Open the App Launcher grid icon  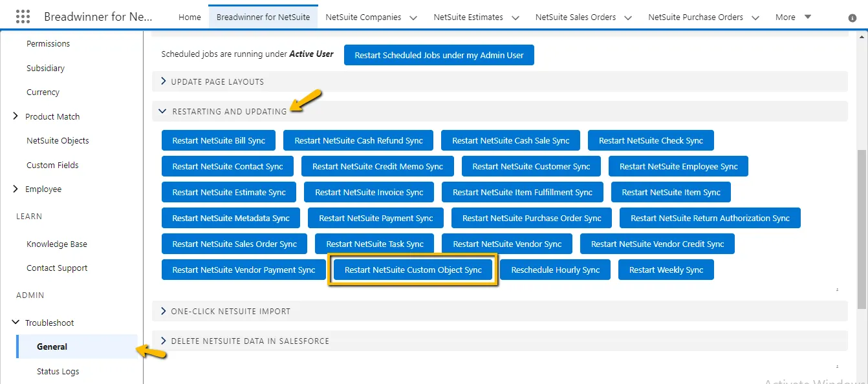pyautogui.click(x=23, y=17)
